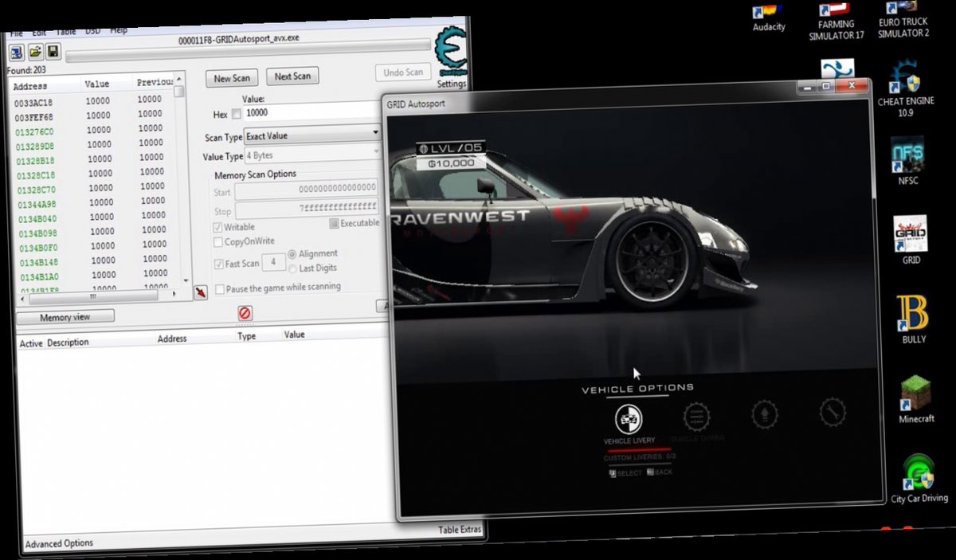
Task: Open the Edit menu
Action: [40, 33]
